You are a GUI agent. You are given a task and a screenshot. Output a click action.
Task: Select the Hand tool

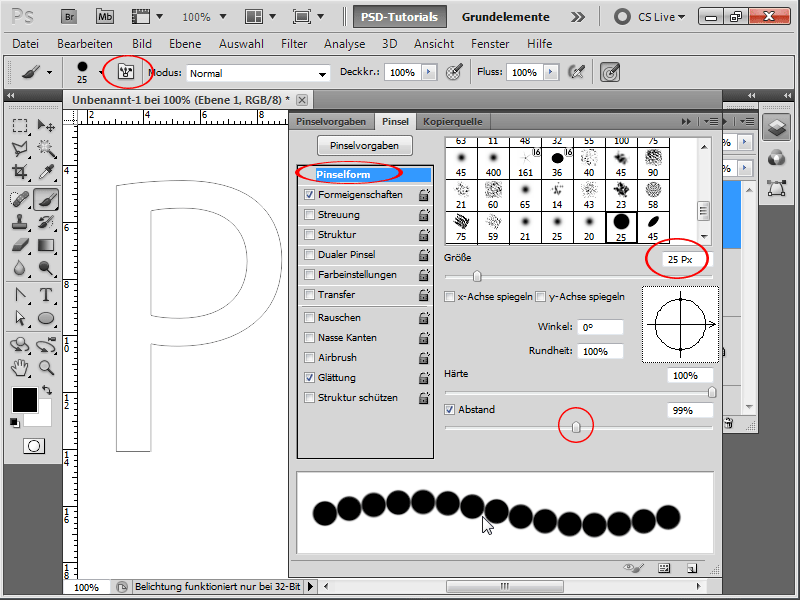[x=20, y=367]
